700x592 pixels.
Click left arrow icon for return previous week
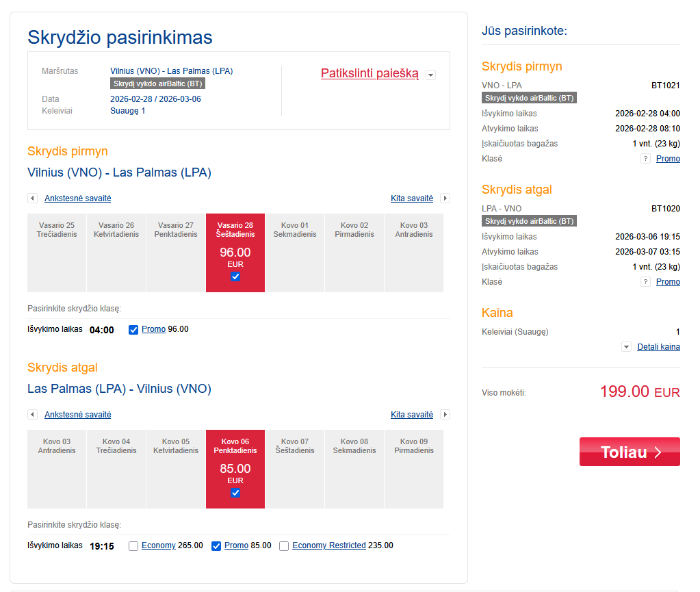[32, 415]
